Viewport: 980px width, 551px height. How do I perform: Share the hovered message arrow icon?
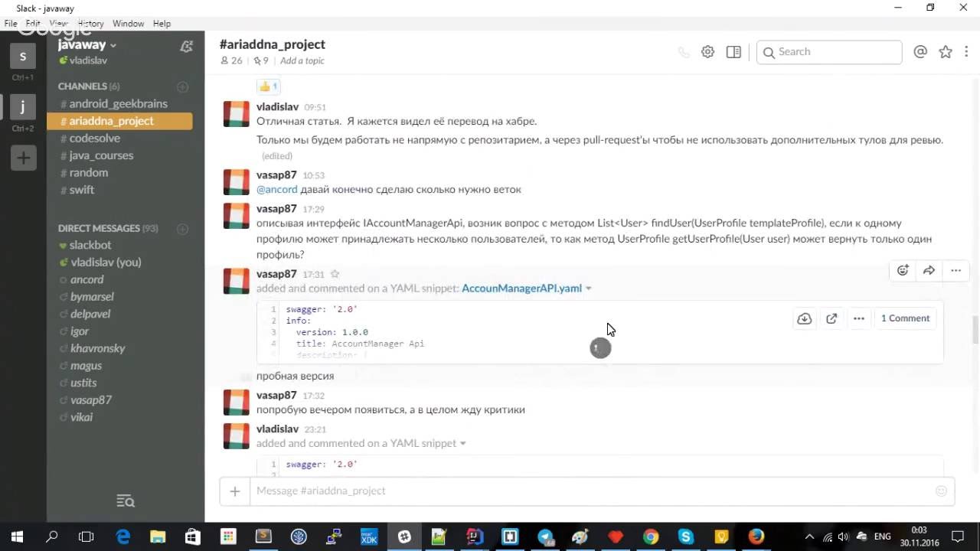coord(929,270)
